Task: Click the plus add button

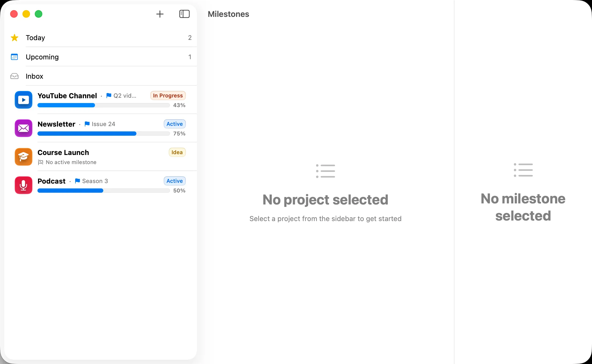Action: (x=160, y=14)
